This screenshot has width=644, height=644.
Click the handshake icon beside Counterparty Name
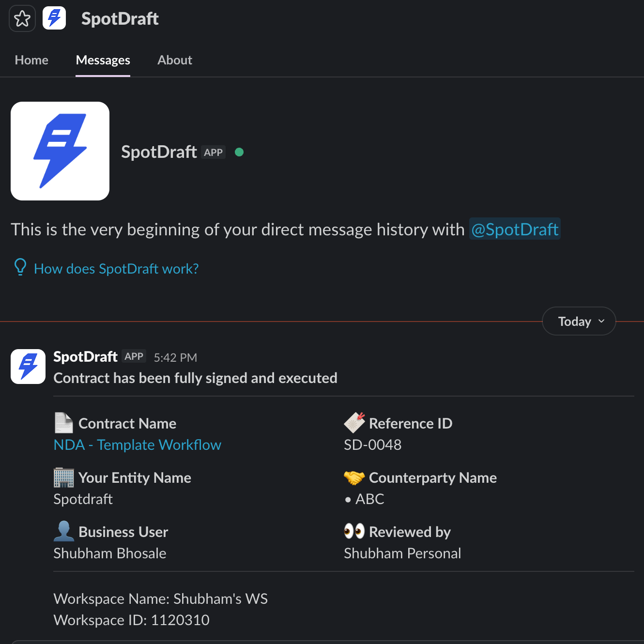click(x=354, y=477)
